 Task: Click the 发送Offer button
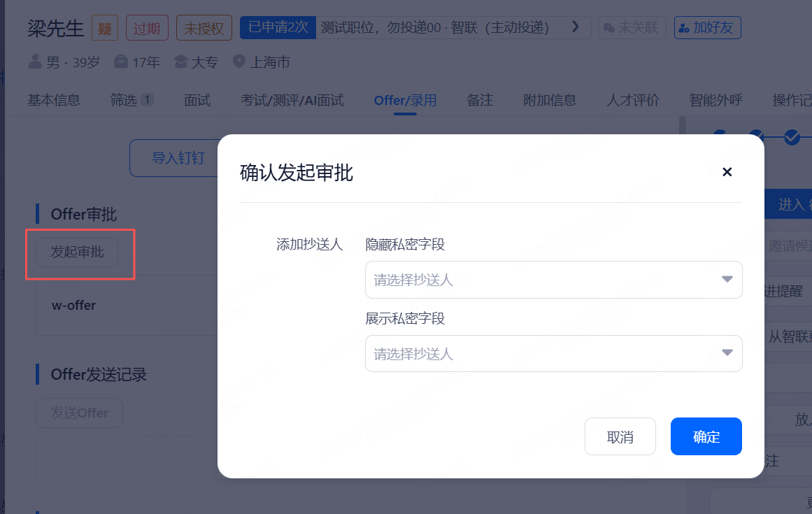[x=79, y=413]
